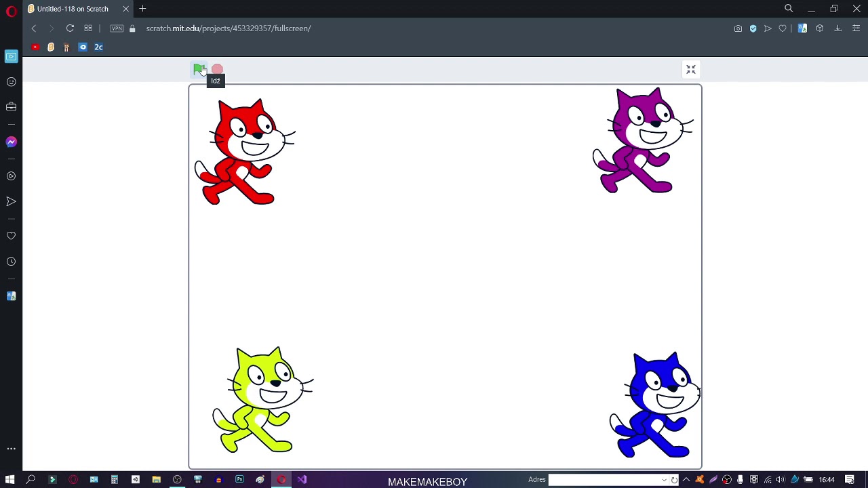Open Opera Speed Dial start page
The width and height of the screenshot is (868, 488).
[x=88, y=28]
